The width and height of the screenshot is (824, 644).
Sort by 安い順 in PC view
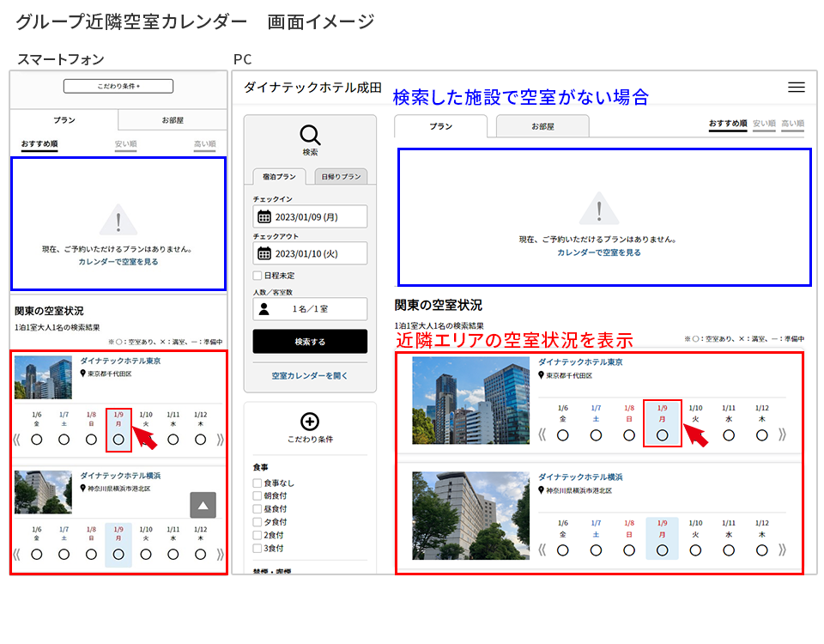[x=764, y=124]
